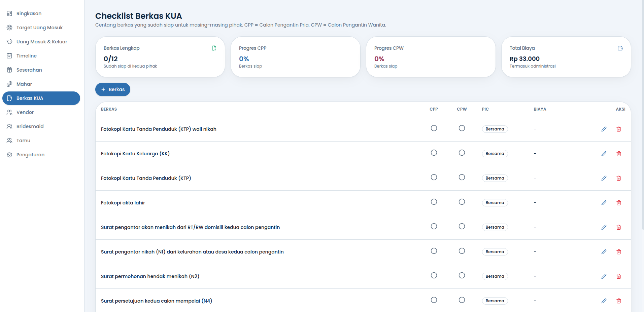Edit the Fotokopi Kartu Tanda Penduduk (KTP) row
The height and width of the screenshot is (312, 644).
click(604, 178)
